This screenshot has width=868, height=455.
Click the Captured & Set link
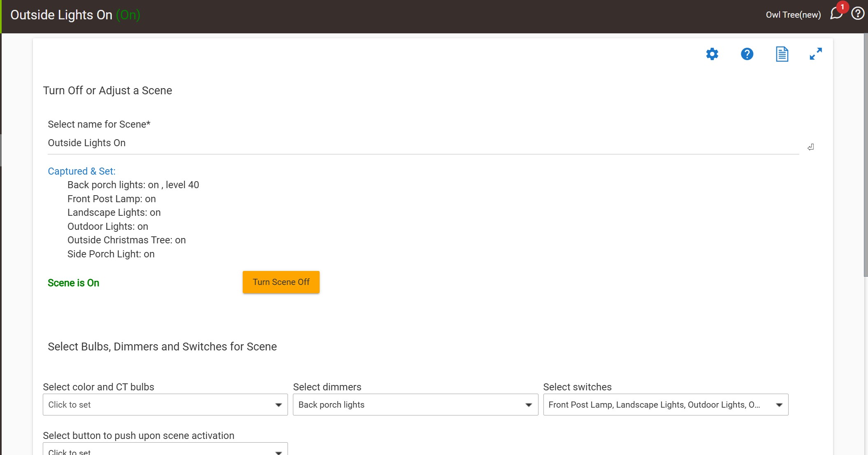tap(81, 171)
